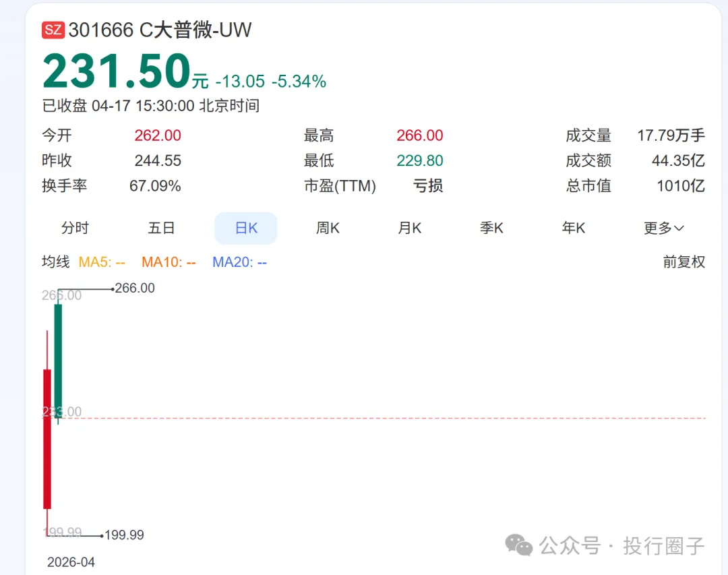Switch to the 年K yearly tab
Viewport: 728px width, 575px height.
click(x=573, y=228)
